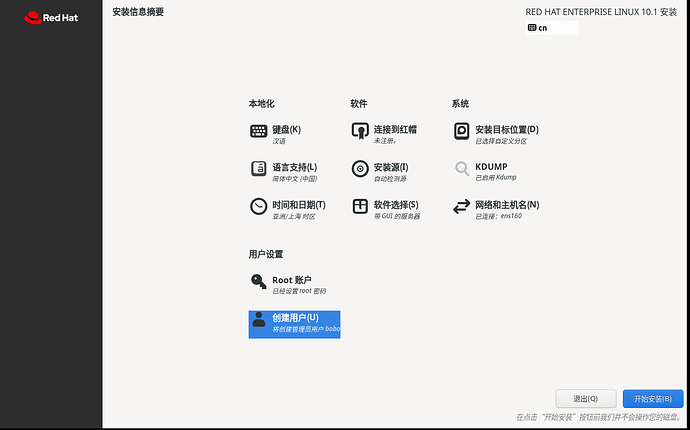Click the 网络和主机名(N) label
The width and height of the screenshot is (690, 430).
(507, 205)
